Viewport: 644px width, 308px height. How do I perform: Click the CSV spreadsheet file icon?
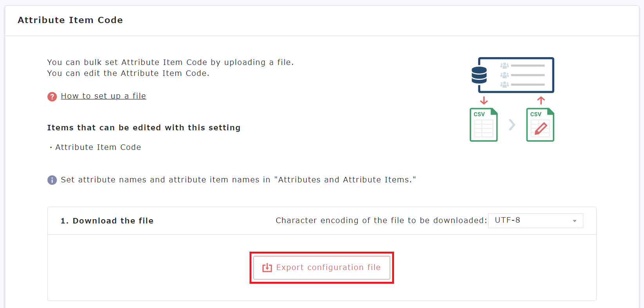pos(483,125)
